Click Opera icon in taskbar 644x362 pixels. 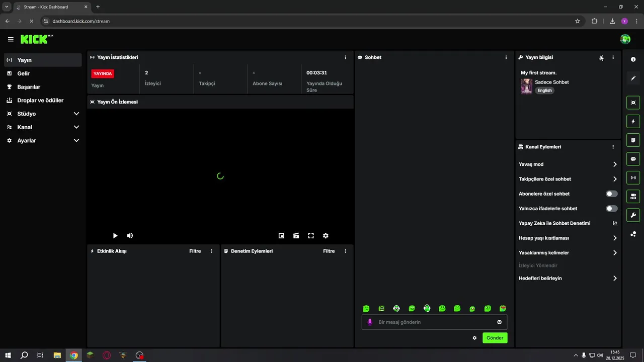point(107,355)
